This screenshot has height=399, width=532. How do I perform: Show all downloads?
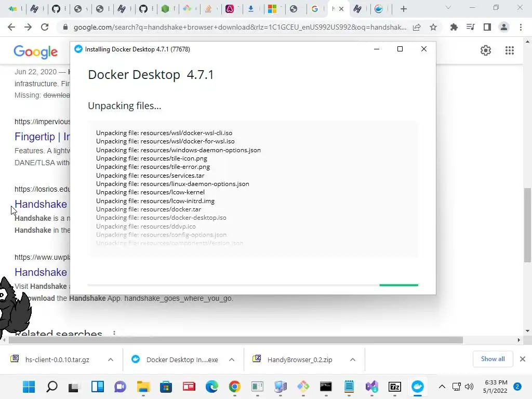[493, 359]
